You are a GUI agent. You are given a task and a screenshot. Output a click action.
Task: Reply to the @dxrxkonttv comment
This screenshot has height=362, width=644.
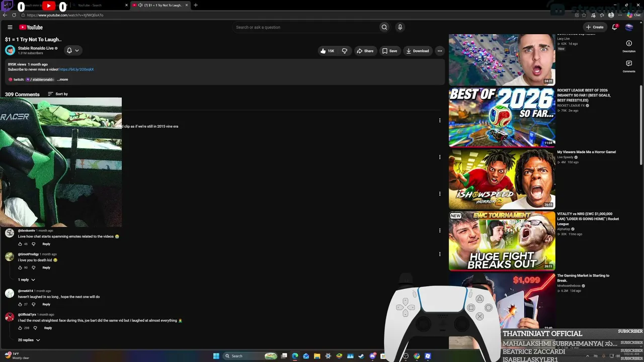pos(46,244)
